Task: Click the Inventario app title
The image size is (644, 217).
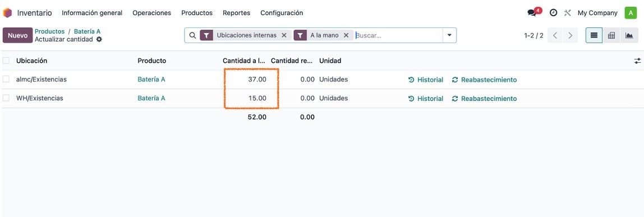Action: pos(35,13)
